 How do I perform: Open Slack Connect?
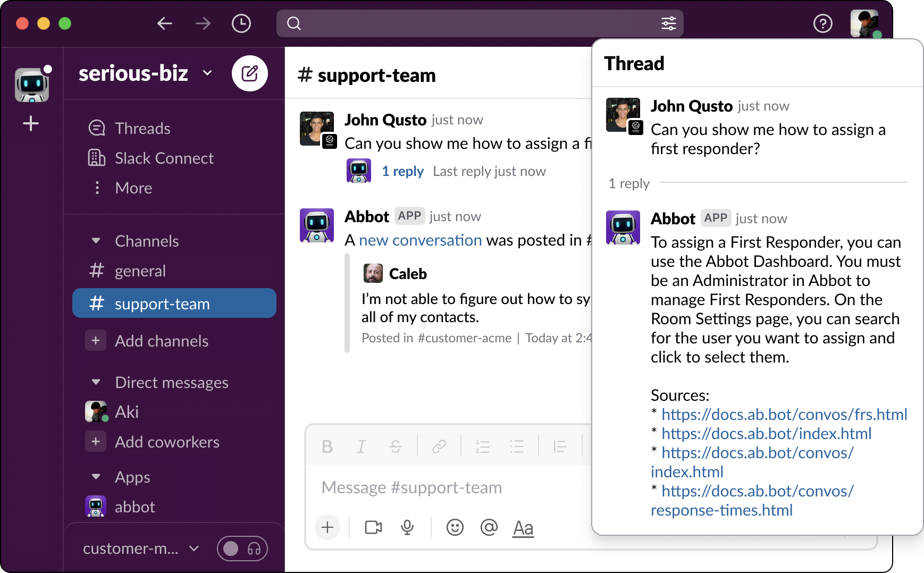pyautogui.click(x=163, y=158)
